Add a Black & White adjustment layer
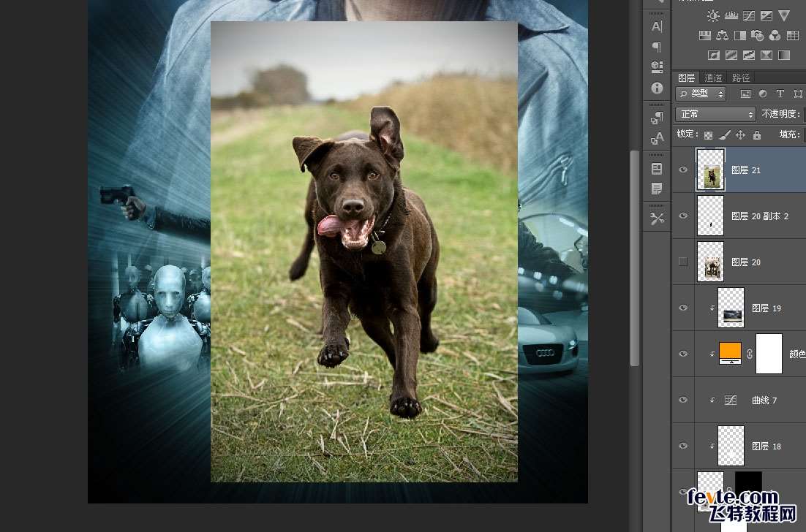This screenshot has width=806, height=532. coord(739,35)
